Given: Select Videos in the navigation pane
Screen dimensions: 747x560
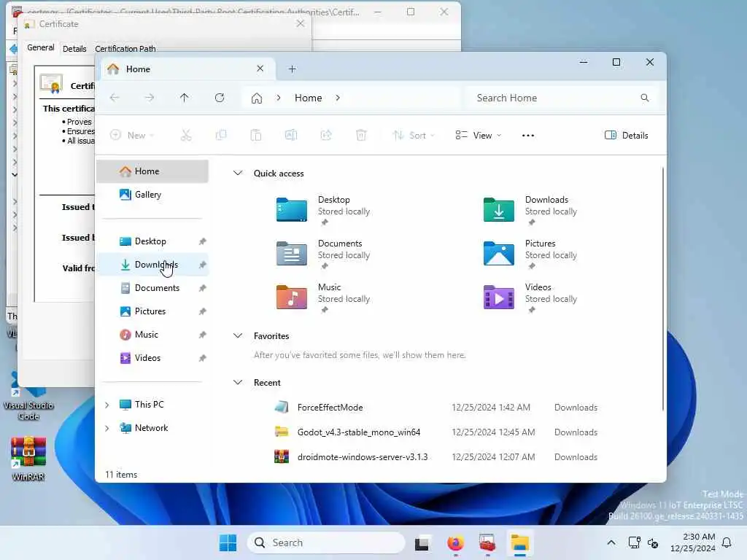Looking at the screenshot, I should click(x=152, y=358).
